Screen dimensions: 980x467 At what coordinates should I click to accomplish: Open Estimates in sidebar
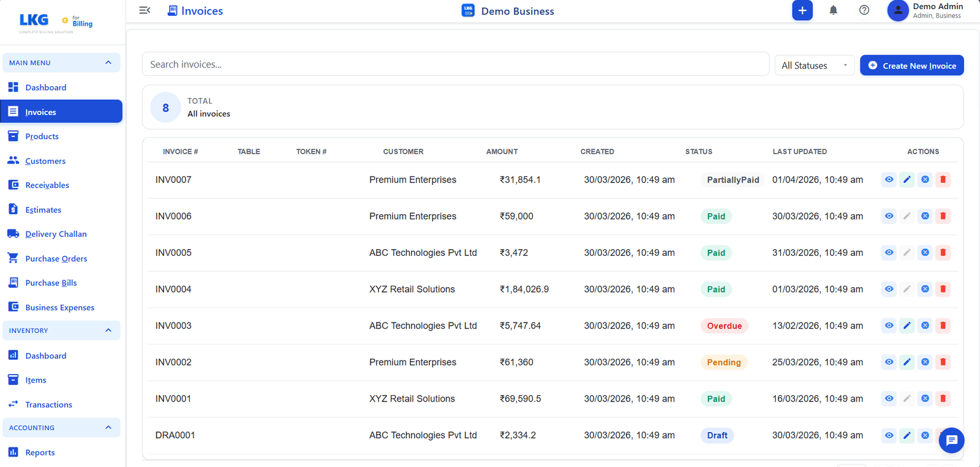tap(61, 210)
